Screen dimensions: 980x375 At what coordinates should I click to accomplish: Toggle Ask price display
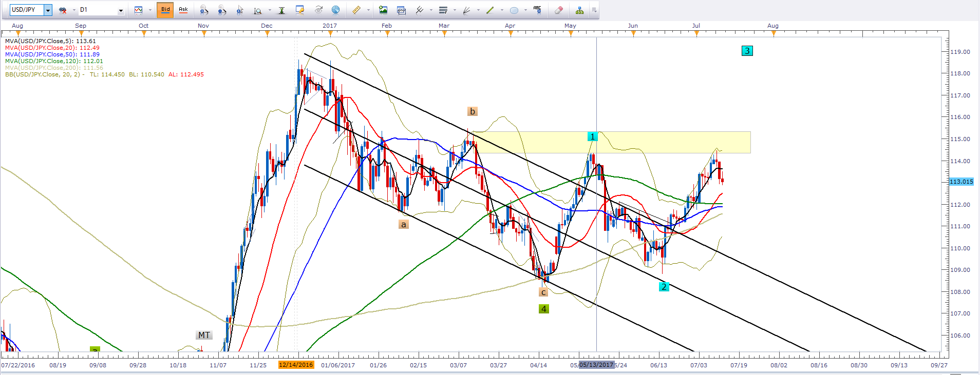click(x=183, y=10)
